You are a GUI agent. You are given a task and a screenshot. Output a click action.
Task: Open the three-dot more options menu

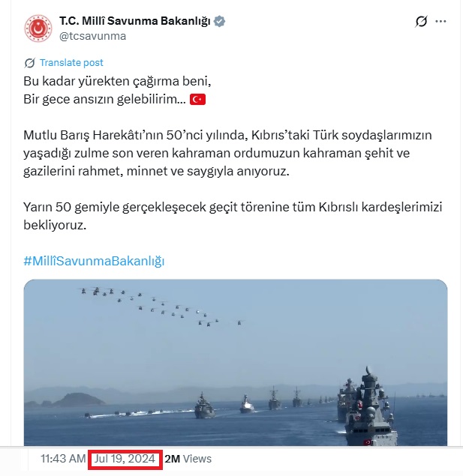click(440, 21)
